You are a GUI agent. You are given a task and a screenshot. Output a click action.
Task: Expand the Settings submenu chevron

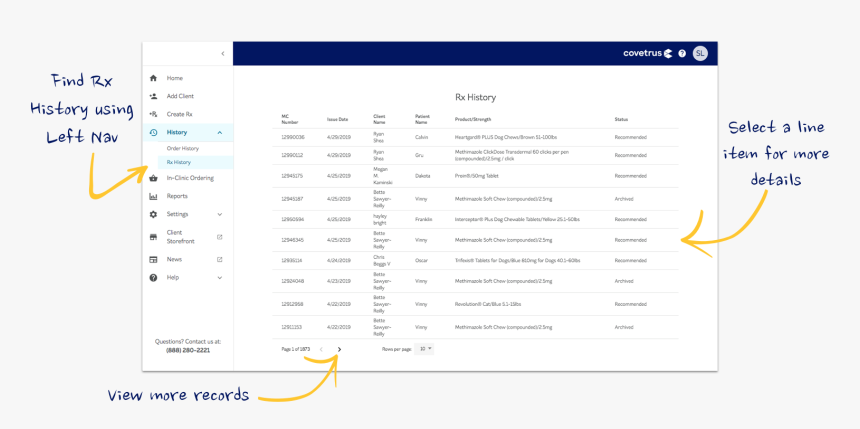tap(219, 214)
